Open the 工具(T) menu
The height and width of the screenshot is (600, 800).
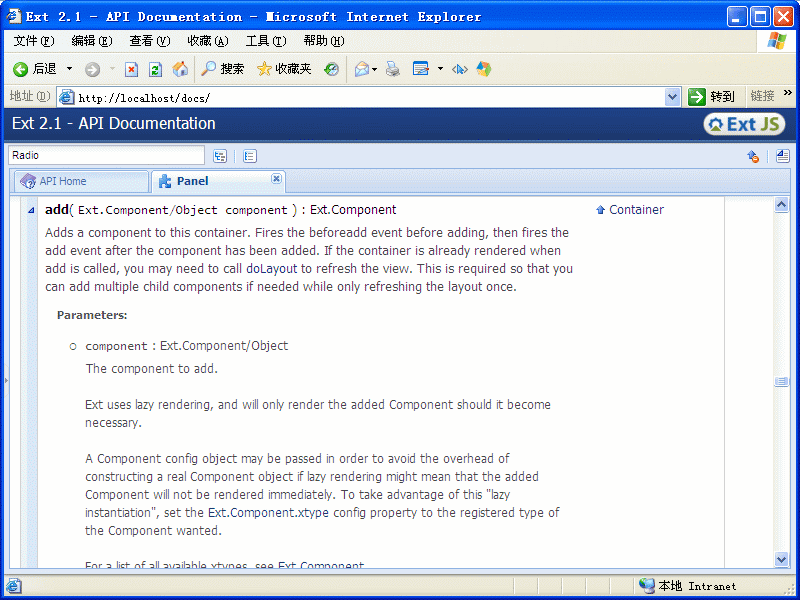click(x=266, y=41)
